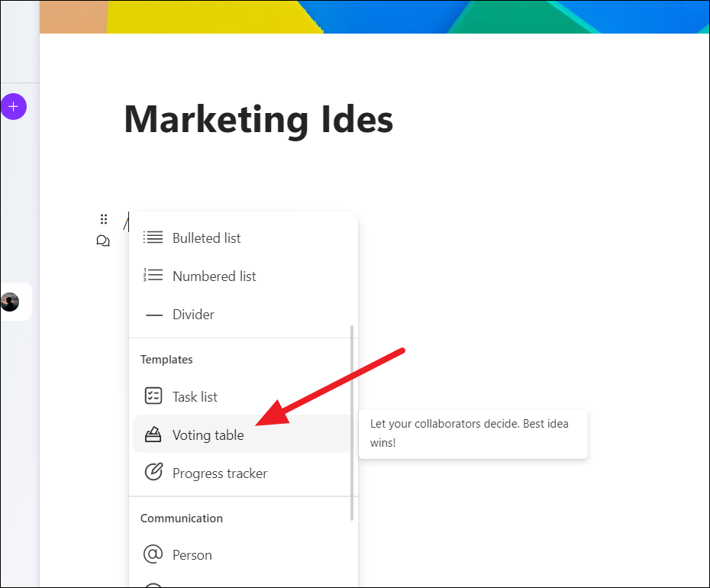Select Bulleted list from menu
710x588 pixels.
point(242,237)
